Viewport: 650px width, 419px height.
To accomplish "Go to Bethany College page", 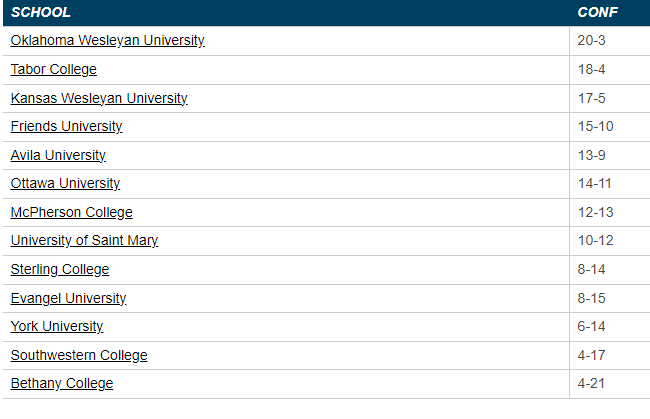I will tap(62, 384).
